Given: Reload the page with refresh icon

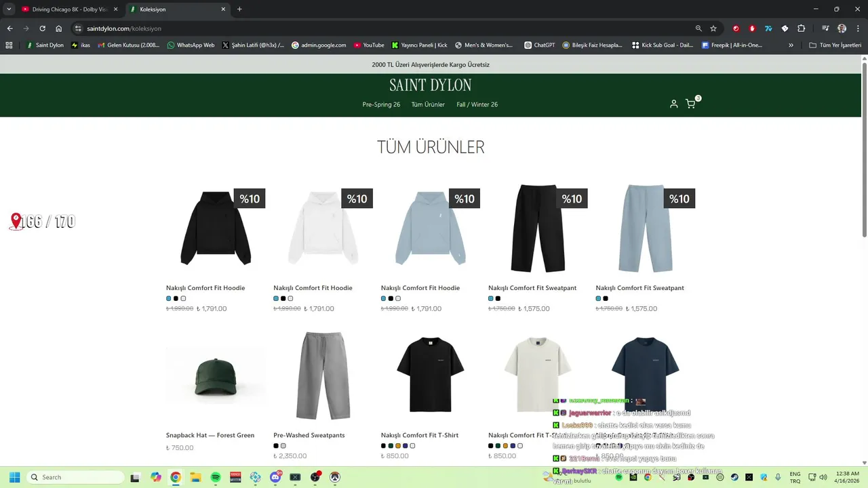Looking at the screenshot, I should (42, 28).
